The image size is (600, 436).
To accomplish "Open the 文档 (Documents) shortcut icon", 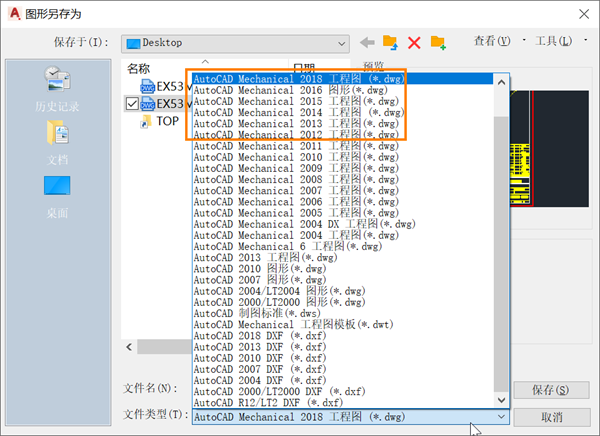I will pyautogui.click(x=57, y=132).
